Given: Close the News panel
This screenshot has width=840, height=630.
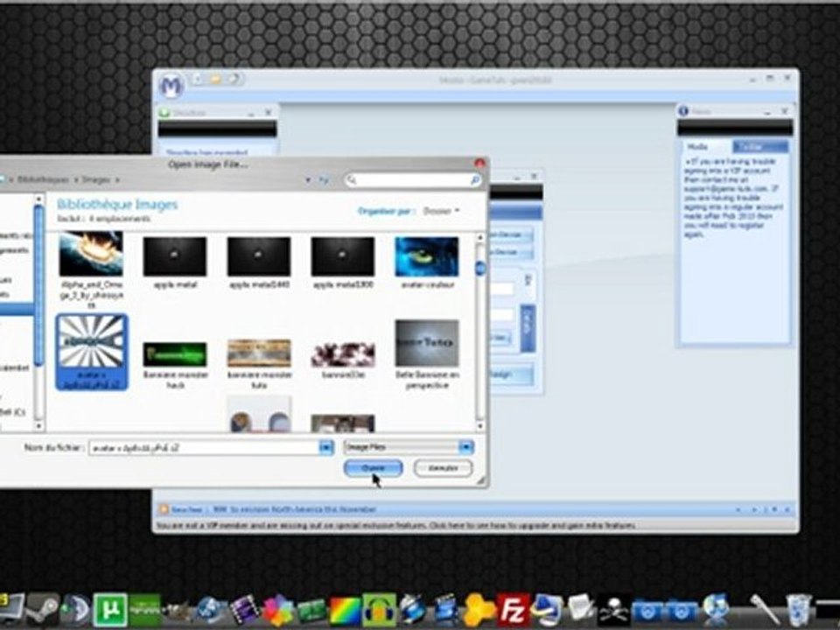Looking at the screenshot, I should point(784,111).
